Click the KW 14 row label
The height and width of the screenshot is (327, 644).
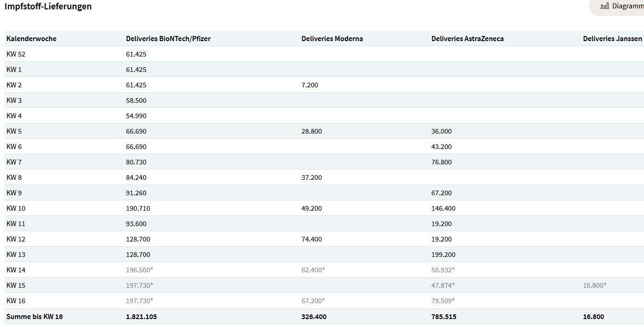[16, 270]
